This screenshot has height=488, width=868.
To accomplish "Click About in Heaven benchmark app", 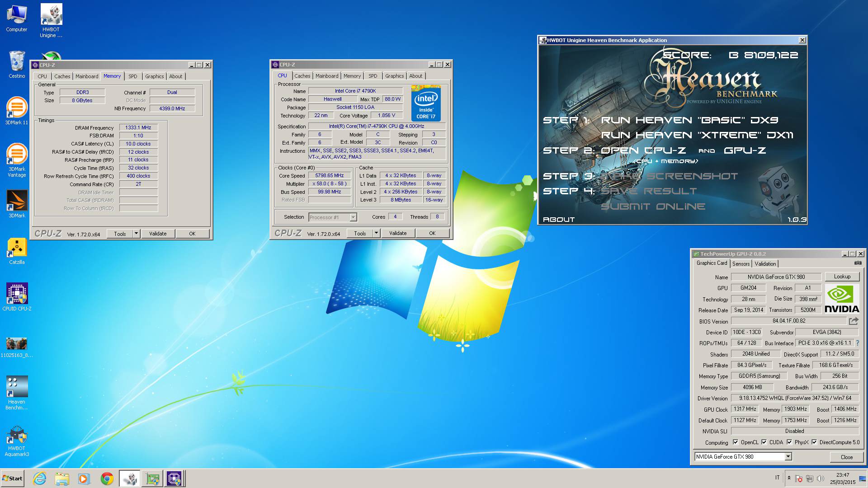I will [559, 220].
